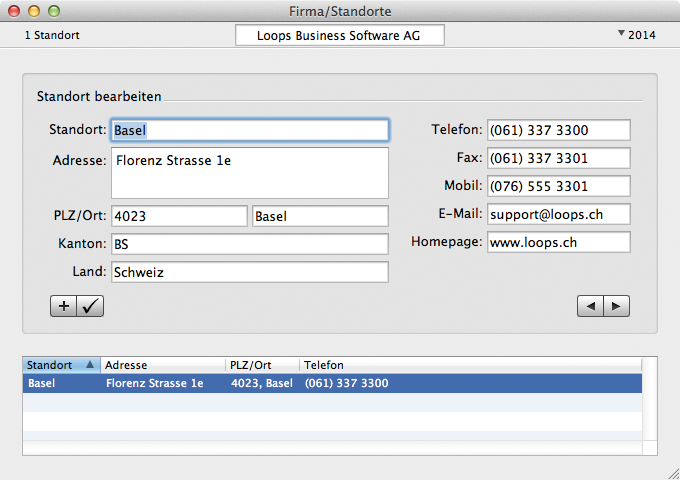This screenshot has width=680, height=480.
Task: Go to next record with right arrow
Action: [x=616, y=307]
